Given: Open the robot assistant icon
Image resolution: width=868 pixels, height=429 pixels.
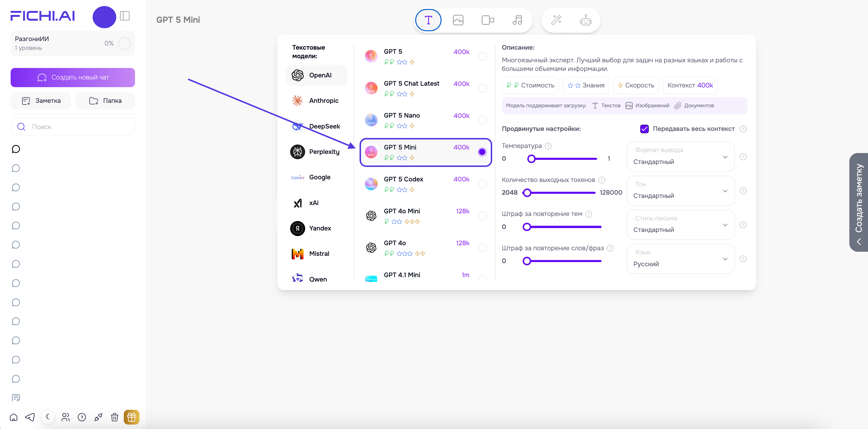Looking at the screenshot, I should click(586, 20).
